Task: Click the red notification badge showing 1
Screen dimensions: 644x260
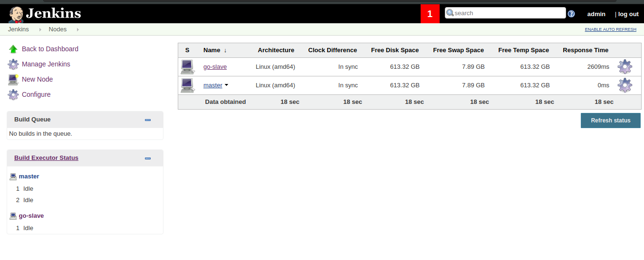Action: click(x=430, y=14)
